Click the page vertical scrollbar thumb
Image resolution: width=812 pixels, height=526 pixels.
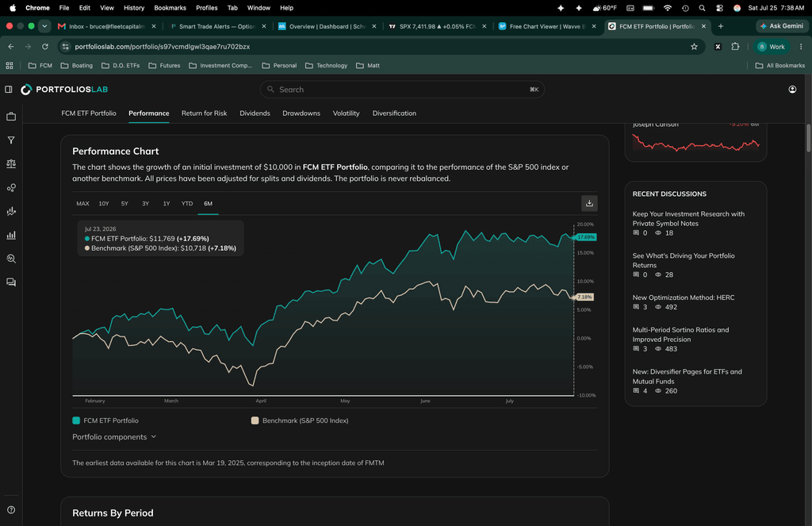tap(808, 138)
